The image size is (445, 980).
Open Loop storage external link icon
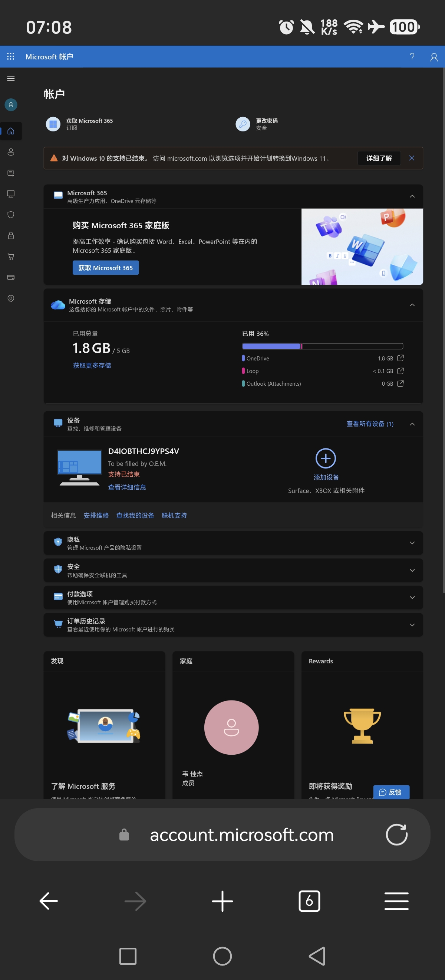[x=400, y=370]
